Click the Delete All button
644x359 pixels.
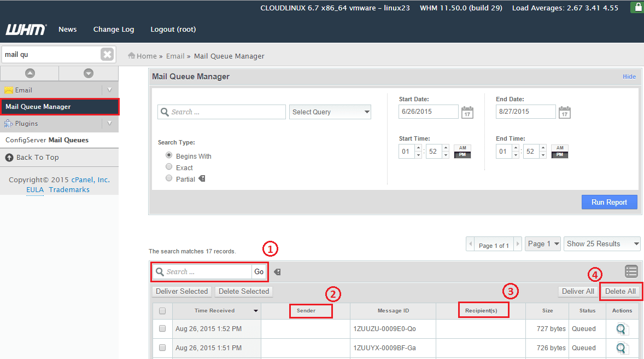[x=620, y=292]
